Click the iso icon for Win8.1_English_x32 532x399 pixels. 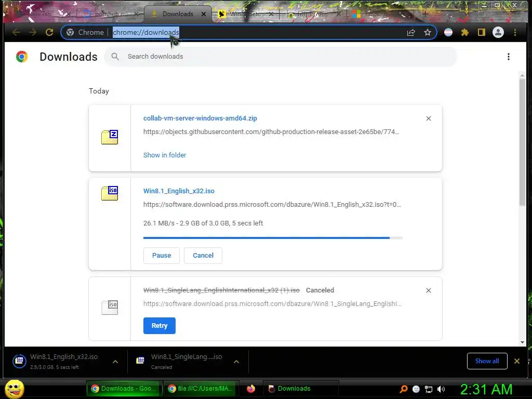click(x=110, y=193)
